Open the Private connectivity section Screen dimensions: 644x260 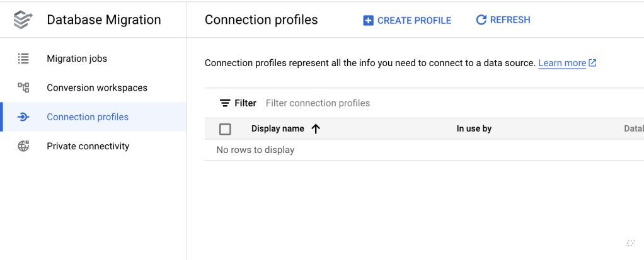click(88, 146)
